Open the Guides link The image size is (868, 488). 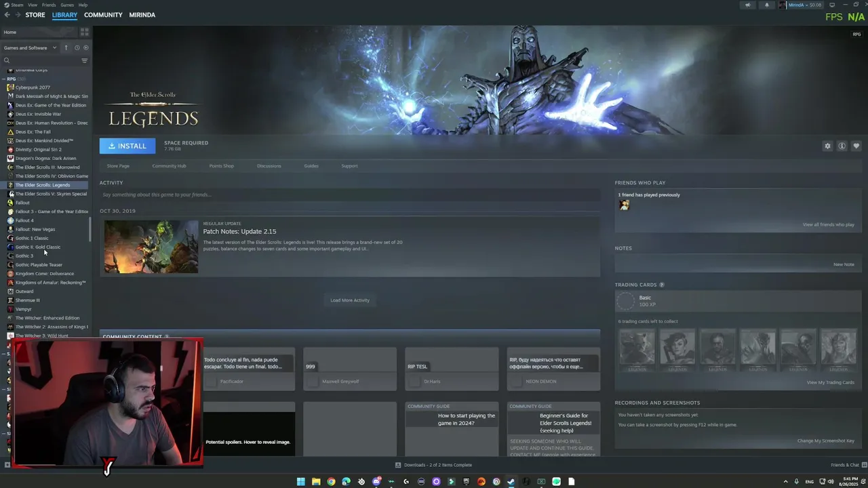(311, 165)
